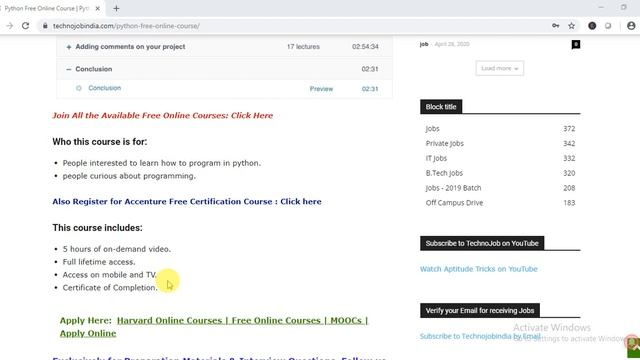Click the '17 lectures' text
Viewport: 640px width, 360px height.
(x=303, y=47)
